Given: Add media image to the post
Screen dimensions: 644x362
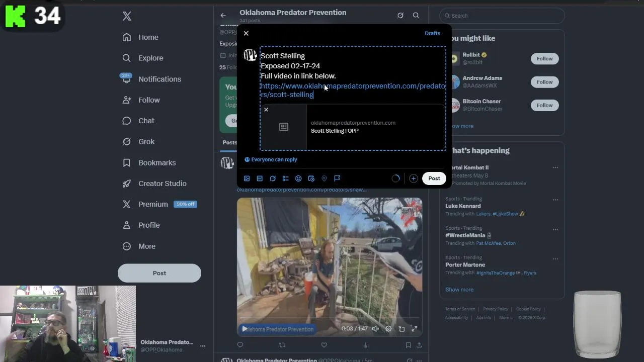Looking at the screenshot, I should 247,178.
